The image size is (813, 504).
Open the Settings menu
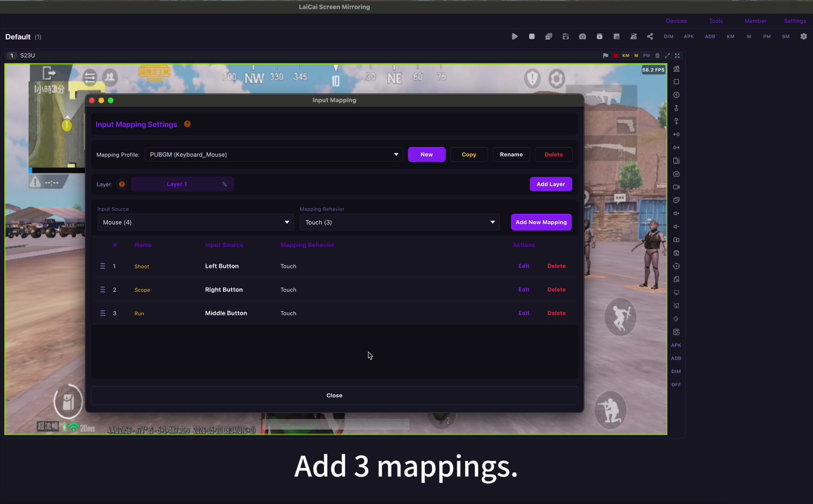(795, 21)
